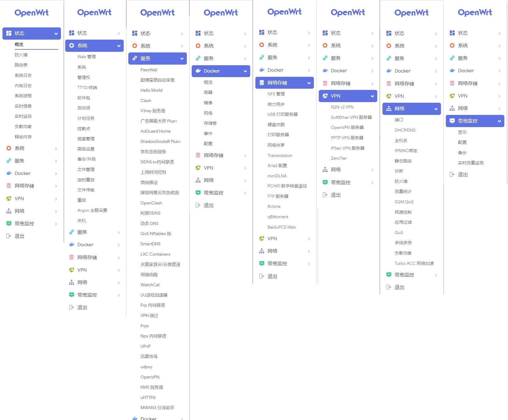Collapse the highlighted VPN menu using its chevron

[x=372, y=96]
